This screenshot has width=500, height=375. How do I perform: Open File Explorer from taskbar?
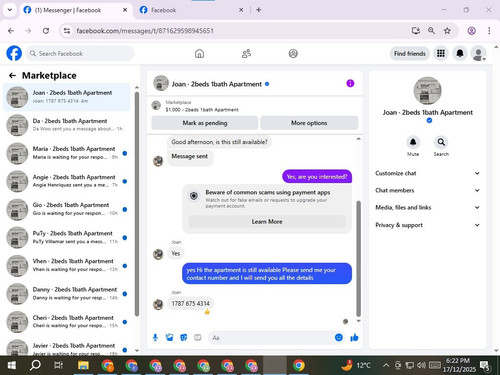83,365
